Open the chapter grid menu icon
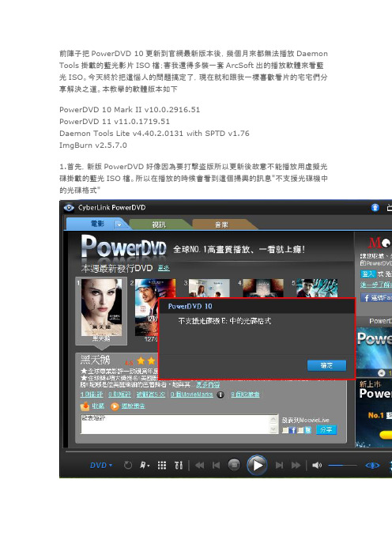 162,466
